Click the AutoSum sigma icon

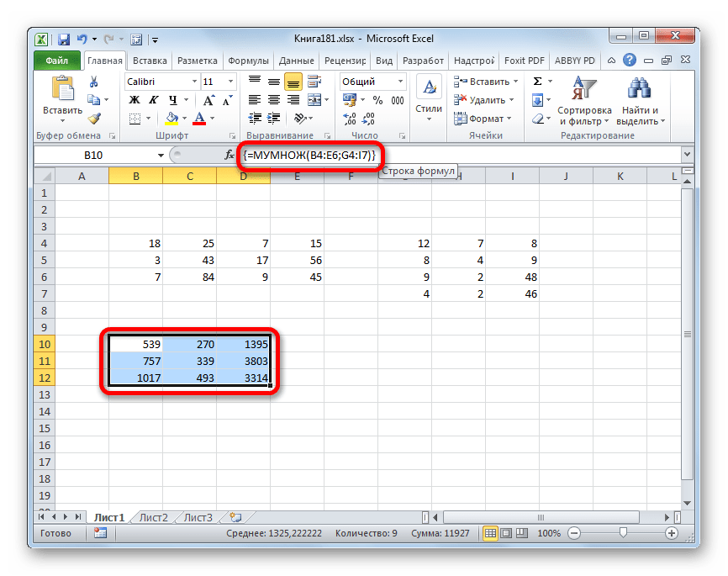point(537,82)
